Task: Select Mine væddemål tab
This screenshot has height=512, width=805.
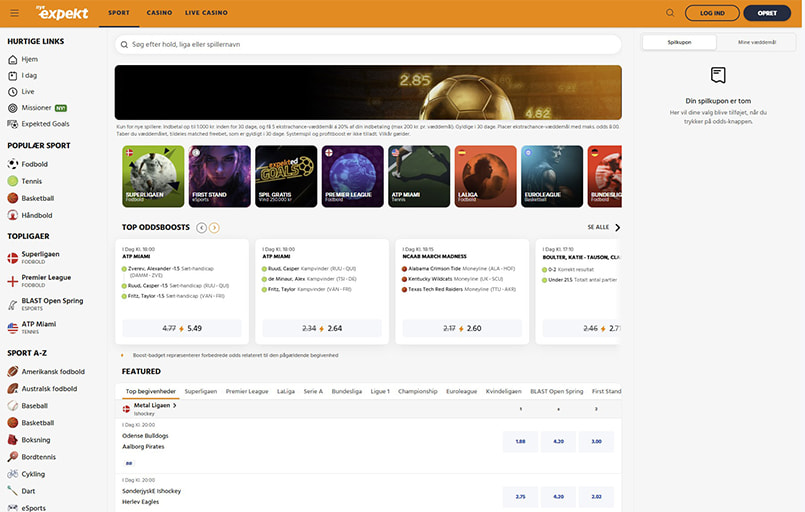Action: [x=757, y=42]
